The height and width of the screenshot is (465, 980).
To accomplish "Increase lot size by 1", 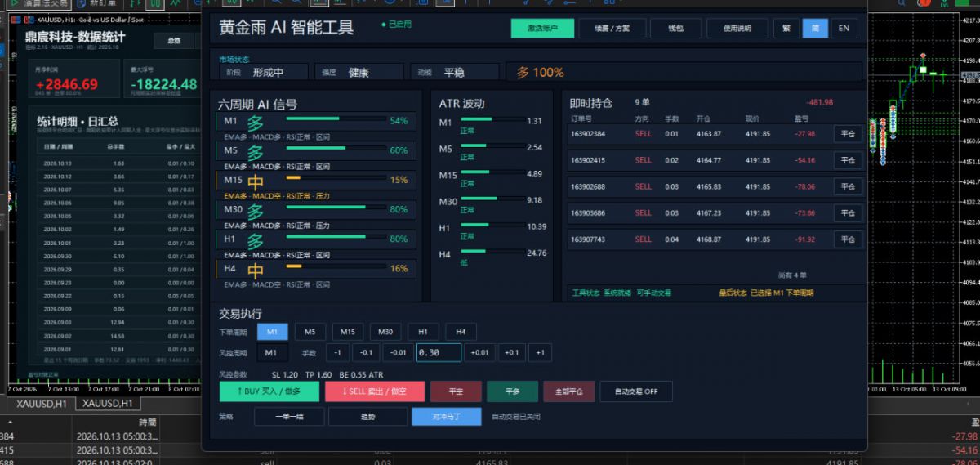I will 540,353.
